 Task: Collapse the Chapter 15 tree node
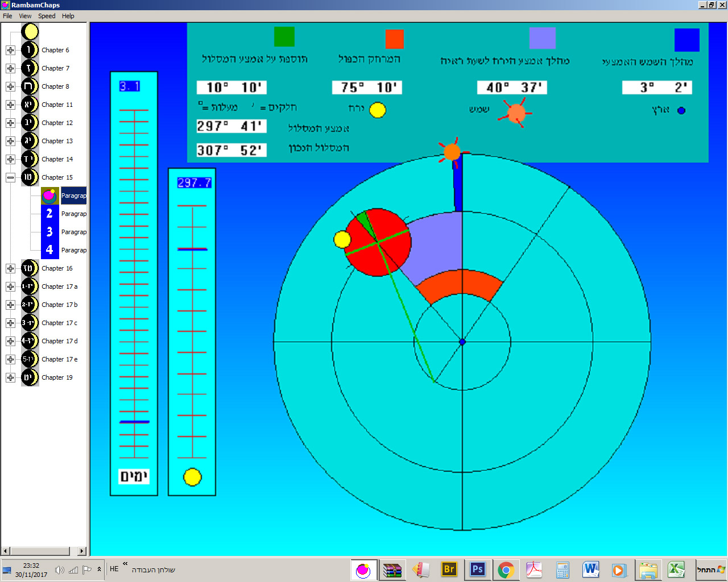10,177
